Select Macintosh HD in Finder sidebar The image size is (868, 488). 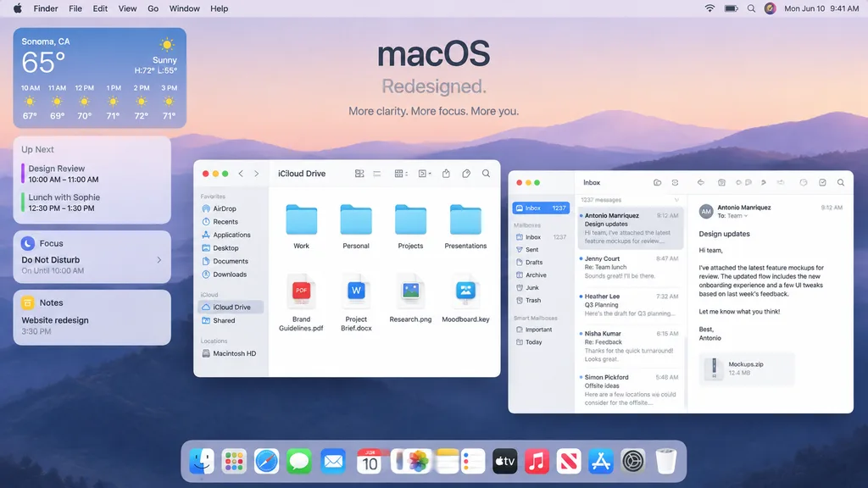coord(231,353)
